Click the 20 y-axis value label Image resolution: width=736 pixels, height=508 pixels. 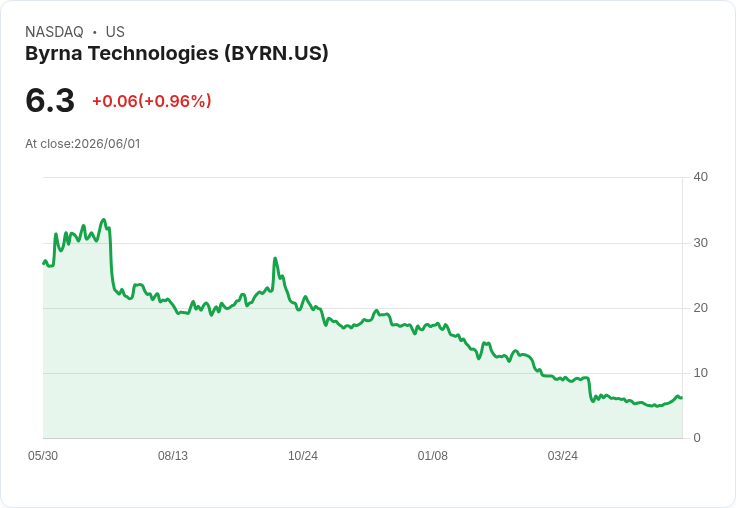(x=700, y=308)
